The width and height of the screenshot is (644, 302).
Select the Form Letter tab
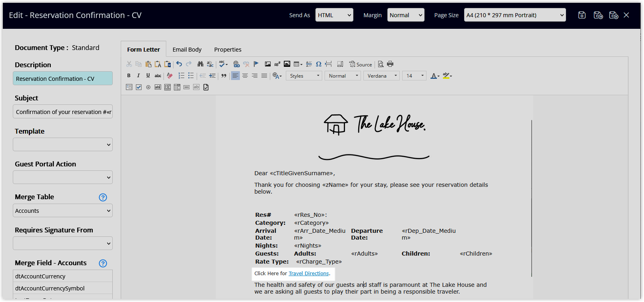pyautogui.click(x=144, y=50)
